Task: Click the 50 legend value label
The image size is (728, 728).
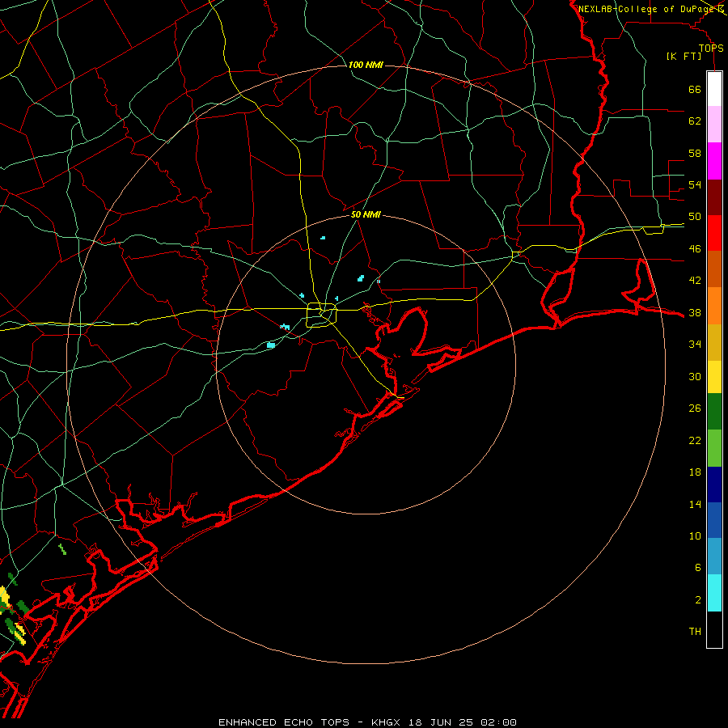Action: coord(695,217)
